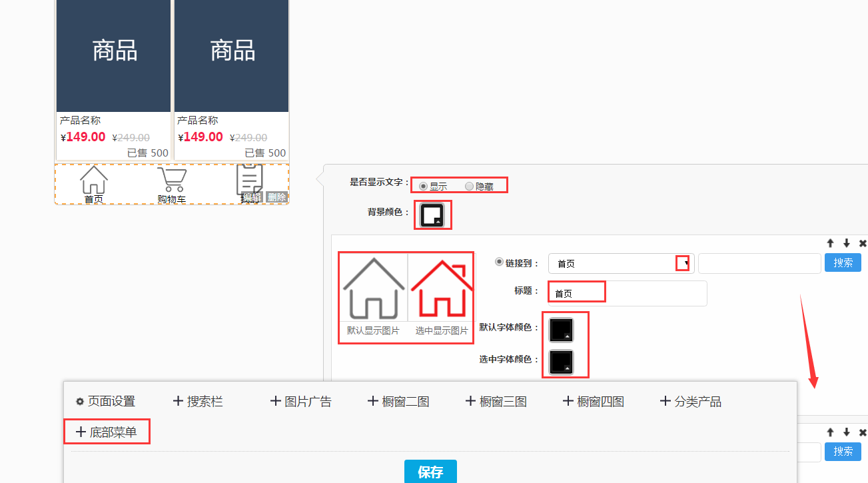Select the 隐藏 radio option
The height and width of the screenshot is (483, 868).
coord(470,187)
